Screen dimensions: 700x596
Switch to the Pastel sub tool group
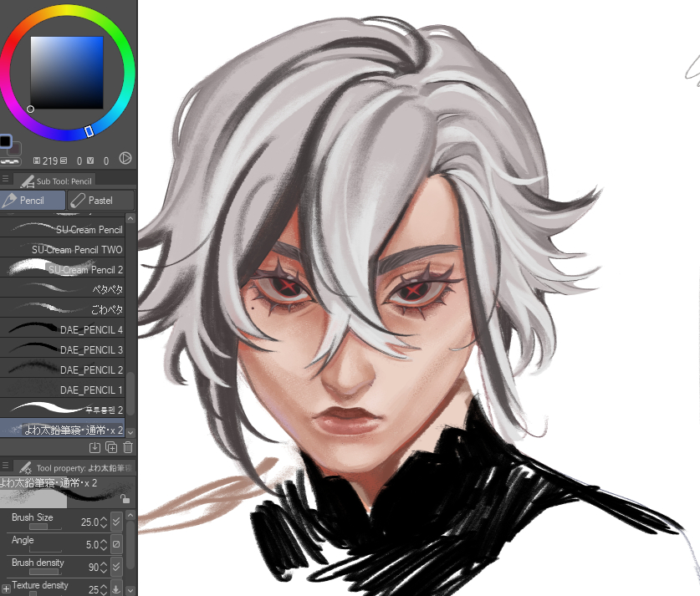coord(100,201)
